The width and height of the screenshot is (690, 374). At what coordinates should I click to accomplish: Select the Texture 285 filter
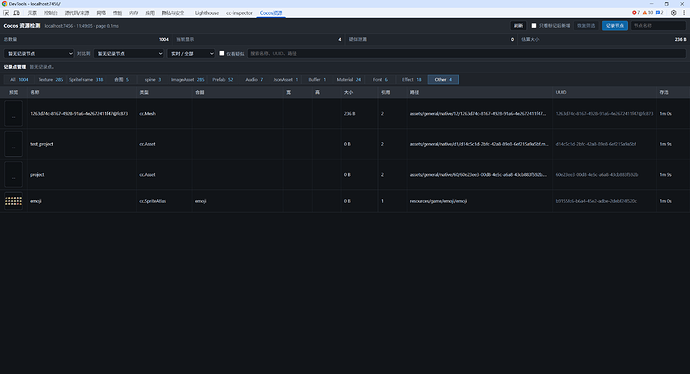(51, 80)
